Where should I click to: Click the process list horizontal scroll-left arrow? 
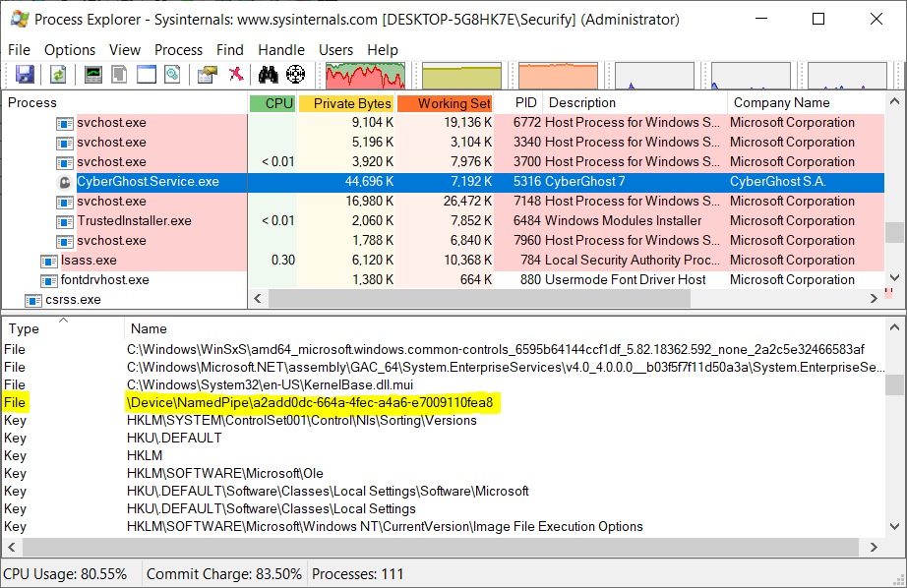(x=258, y=298)
